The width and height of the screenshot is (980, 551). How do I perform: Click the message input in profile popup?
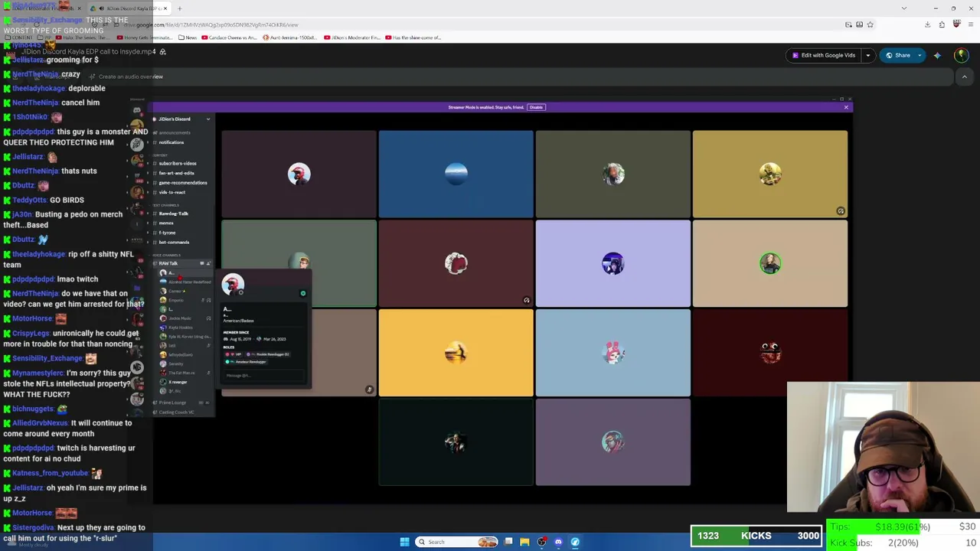tap(264, 376)
